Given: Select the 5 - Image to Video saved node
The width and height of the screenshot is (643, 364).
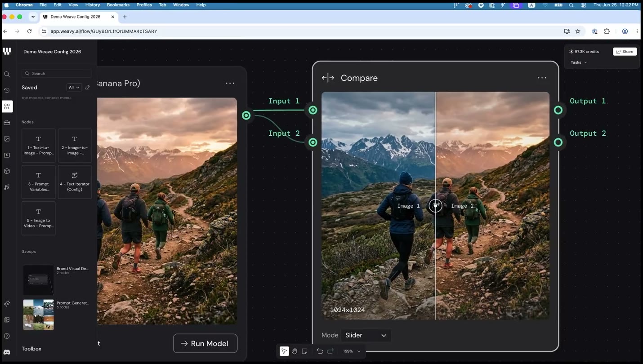Looking at the screenshot, I should point(39,218).
